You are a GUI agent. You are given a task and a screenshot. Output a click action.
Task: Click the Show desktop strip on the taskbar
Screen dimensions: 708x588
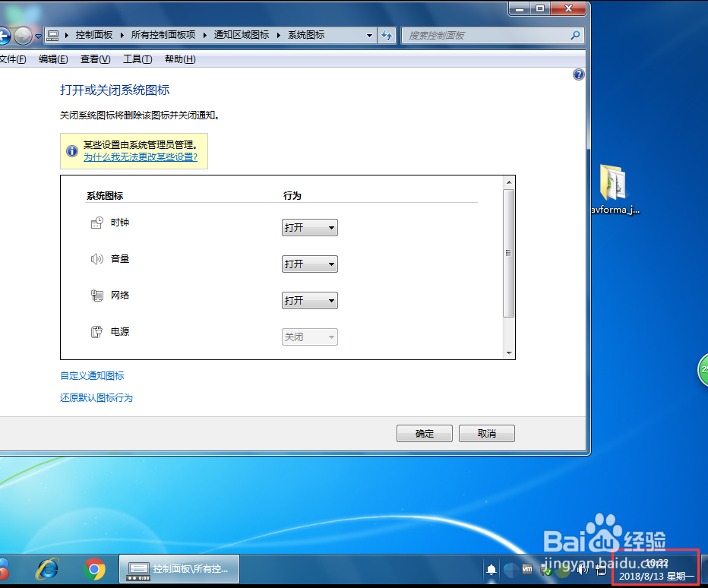[x=704, y=571]
